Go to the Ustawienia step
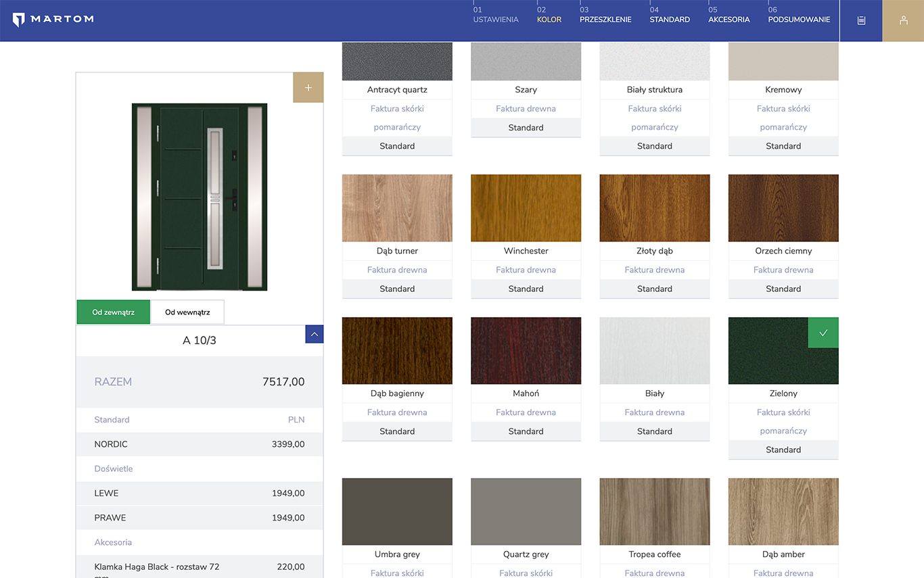The height and width of the screenshot is (578, 924). tap(495, 16)
